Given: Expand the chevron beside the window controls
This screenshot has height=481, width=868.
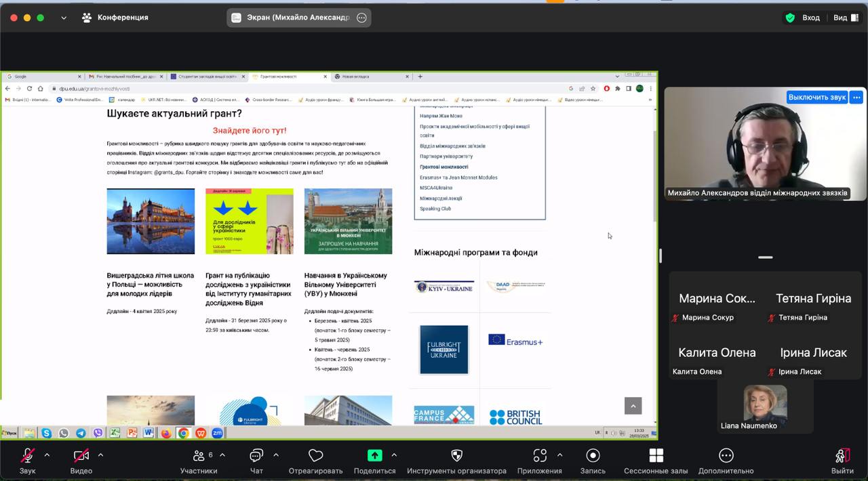Looking at the screenshot, I should tap(64, 18).
